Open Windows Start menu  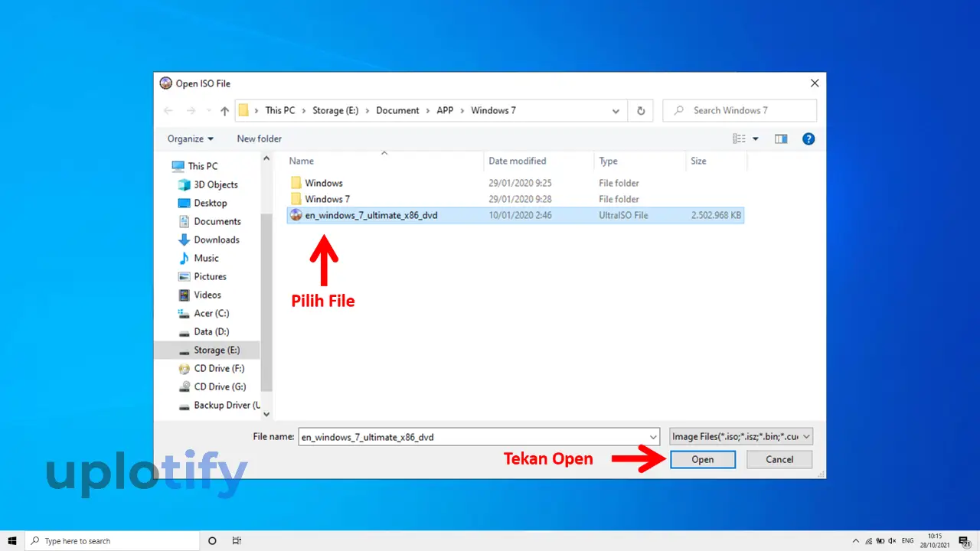click(12, 541)
